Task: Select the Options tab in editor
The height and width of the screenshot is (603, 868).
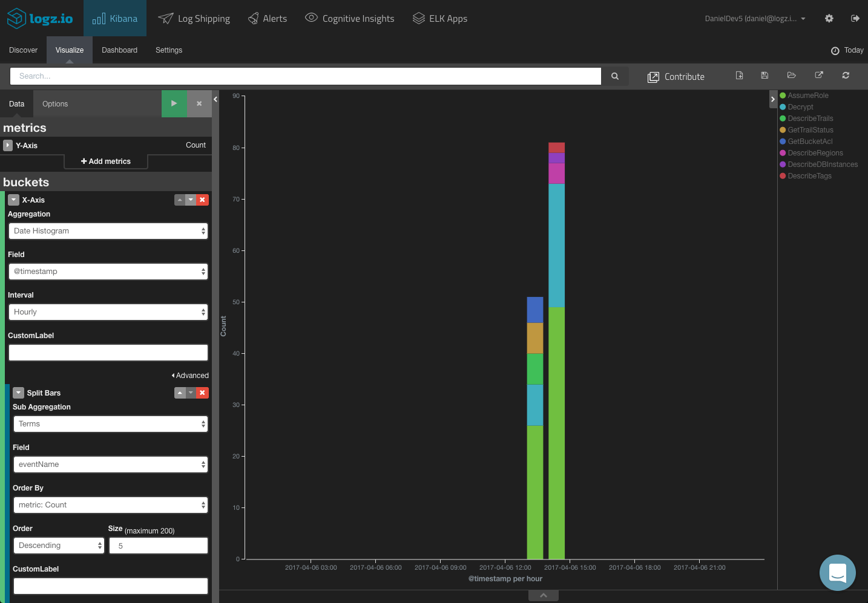Action: click(x=55, y=104)
